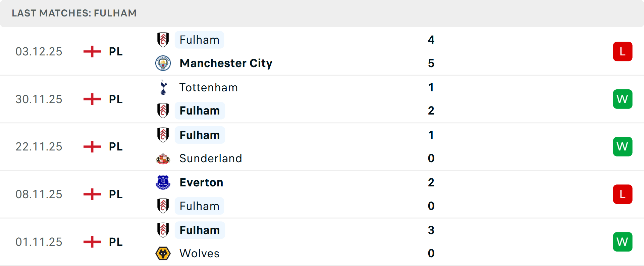
Task: Click the green W badge on the Sunderland row
Action: (x=623, y=146)
